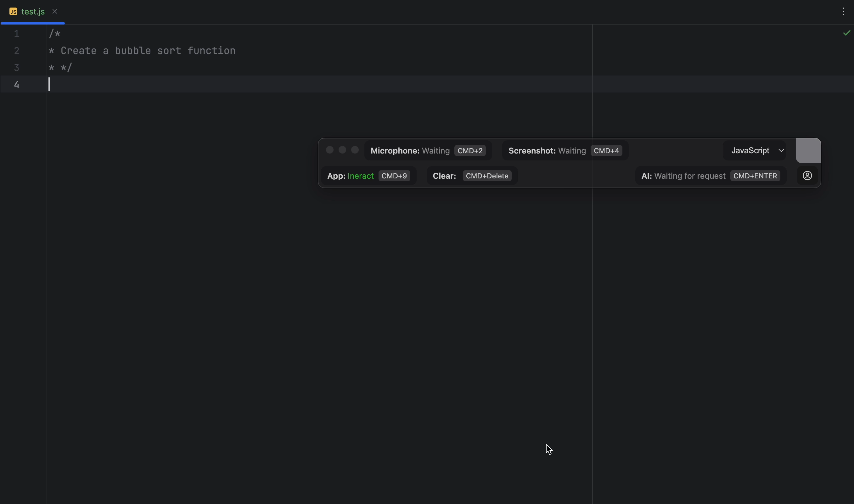
Task: Click the floating panel's minimize dot
Action: click(342, 150)
